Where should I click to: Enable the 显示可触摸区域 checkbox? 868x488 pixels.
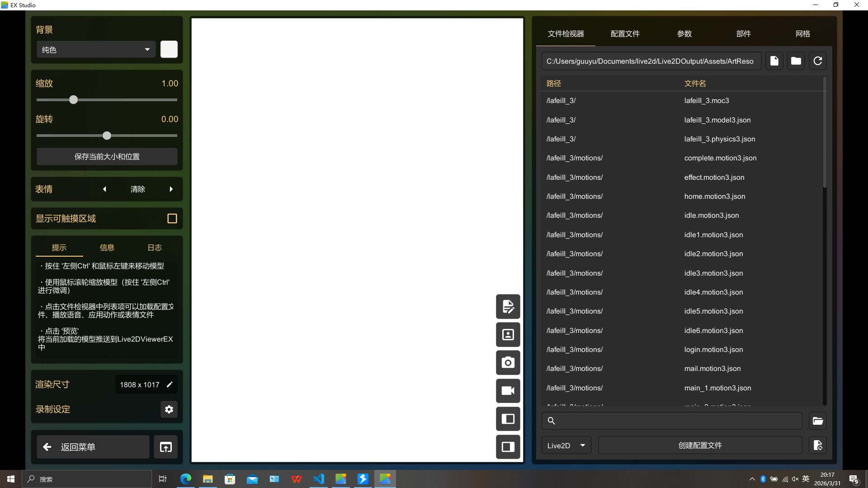tap(172, 219)
